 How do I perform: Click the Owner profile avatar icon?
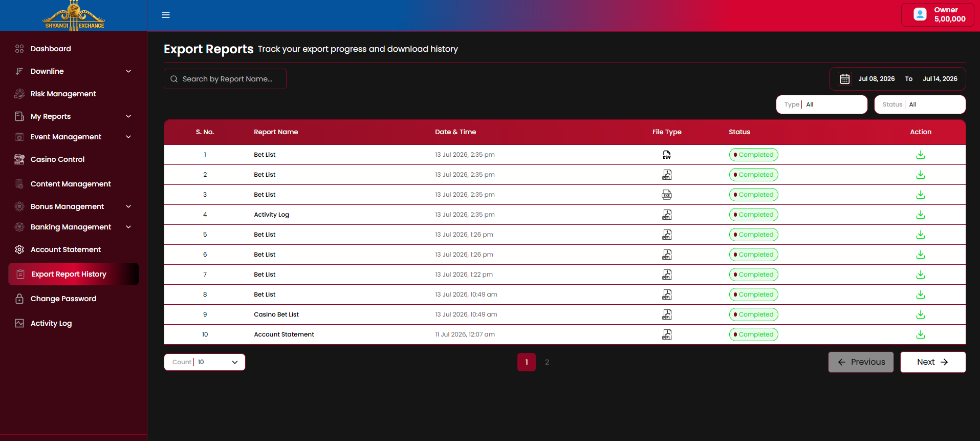coord(920,14)
